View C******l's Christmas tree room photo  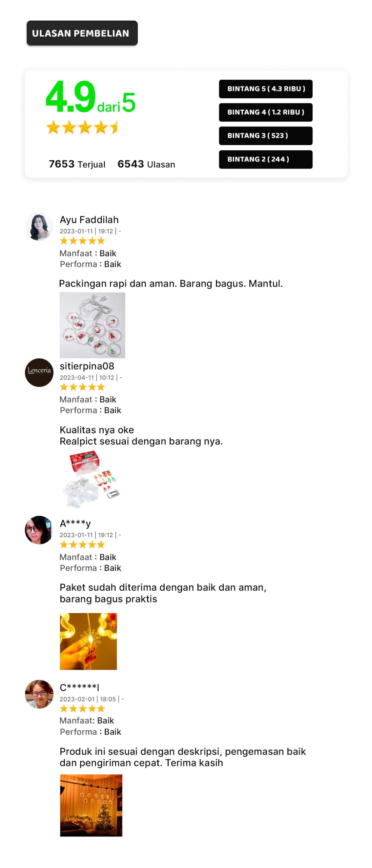coord(91,805)
